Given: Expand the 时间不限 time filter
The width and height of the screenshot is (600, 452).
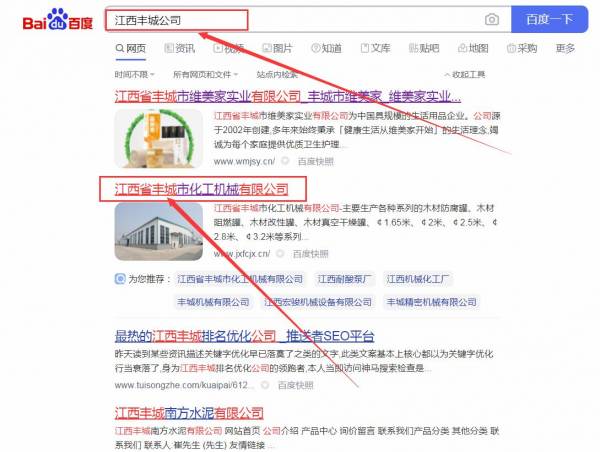Looking at the screenshot, I should tap(134, 74).
